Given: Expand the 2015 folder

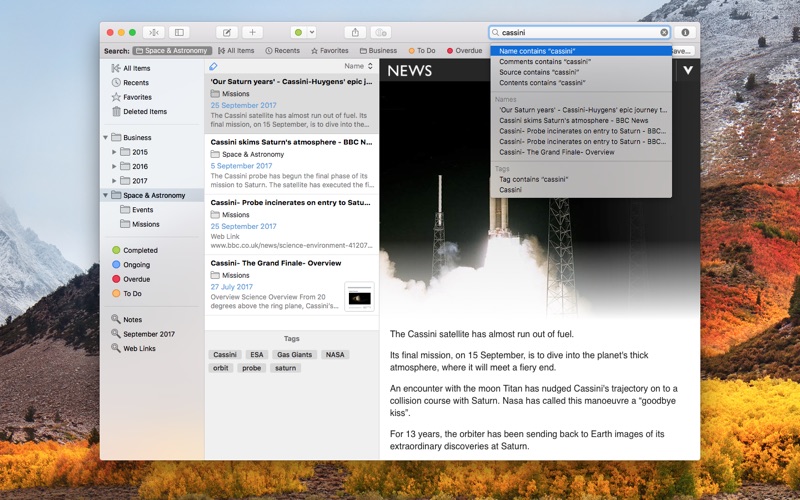Looking at the screenshot, I should pos(114,152).
